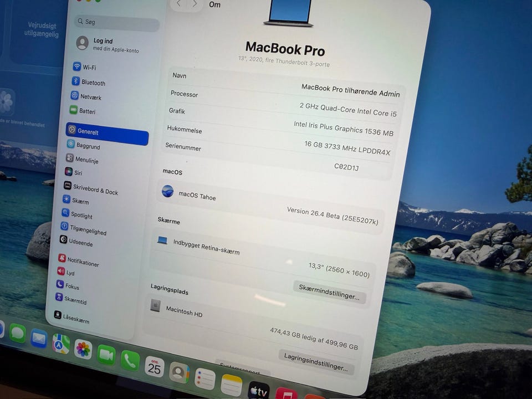532x399 pixels.
Task: Open Spotlight settings
Action: [x=77, y=214]
